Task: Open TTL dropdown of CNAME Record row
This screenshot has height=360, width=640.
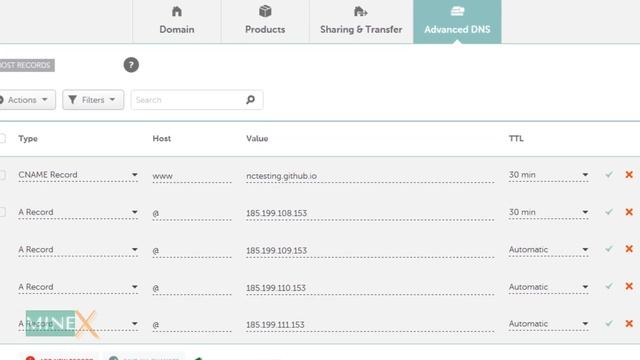Action: (548, 175)
